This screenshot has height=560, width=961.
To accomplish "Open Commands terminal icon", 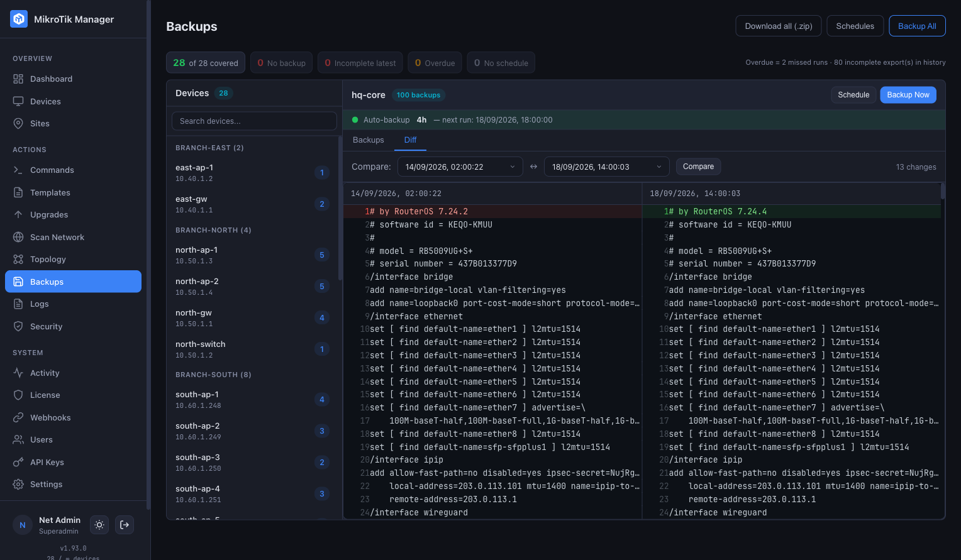I will [18, 170].
